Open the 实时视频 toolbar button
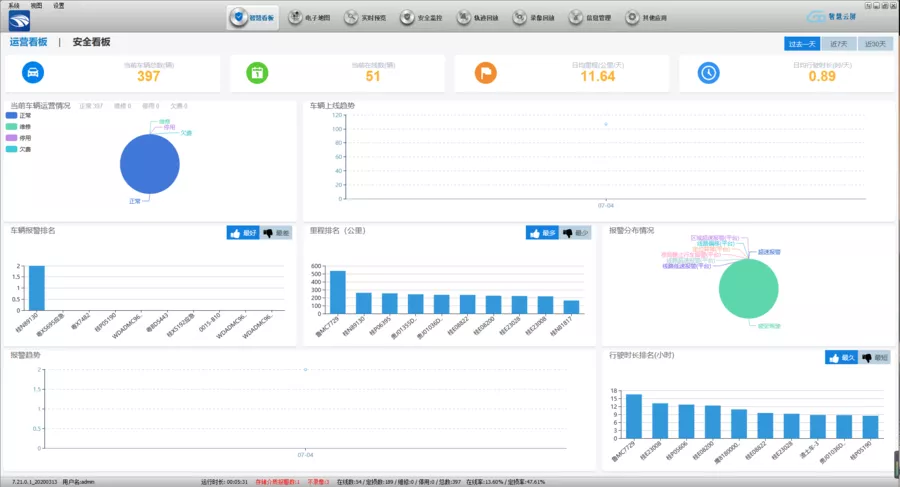The image size is (900, 487). point(366,18)
